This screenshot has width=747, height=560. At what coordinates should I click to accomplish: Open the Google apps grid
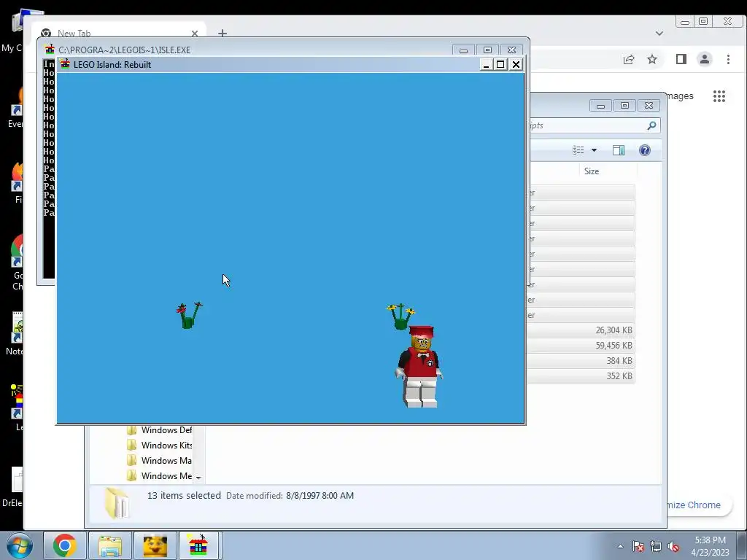(x=719, y=96)
